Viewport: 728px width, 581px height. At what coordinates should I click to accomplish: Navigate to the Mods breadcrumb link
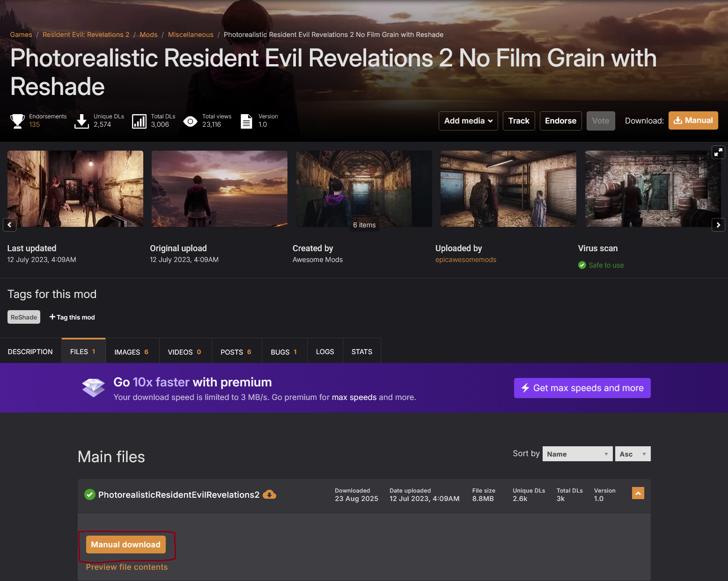click(x=148, y=35)
